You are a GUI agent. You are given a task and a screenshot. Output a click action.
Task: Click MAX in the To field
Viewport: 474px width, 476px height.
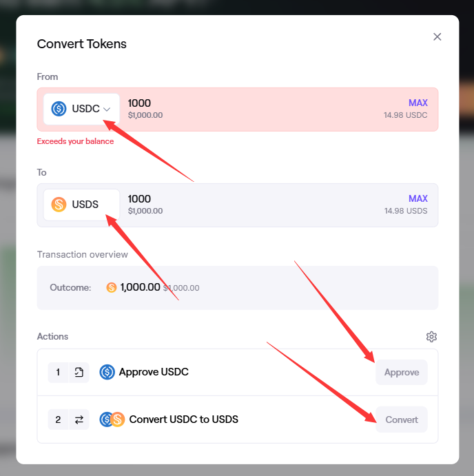coord(418,198)
